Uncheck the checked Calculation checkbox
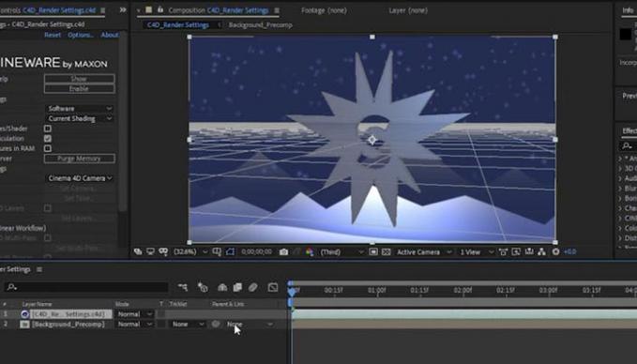 pos(48,139)
